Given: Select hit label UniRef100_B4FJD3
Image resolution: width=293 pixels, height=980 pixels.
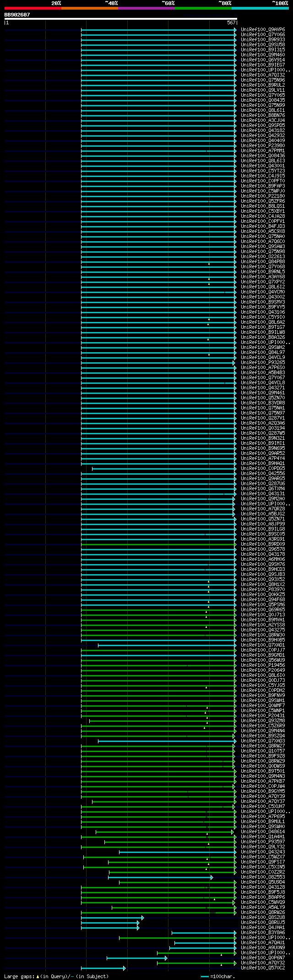Looking at the screenshot, I should (x=263, y=226).
